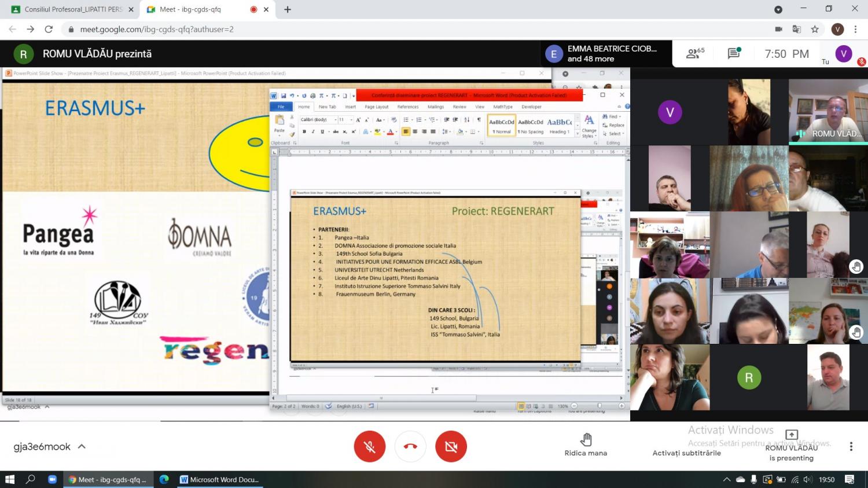
Task: Toggle Underline in the shared Word ribbon
Action: (x=322, y=131)
